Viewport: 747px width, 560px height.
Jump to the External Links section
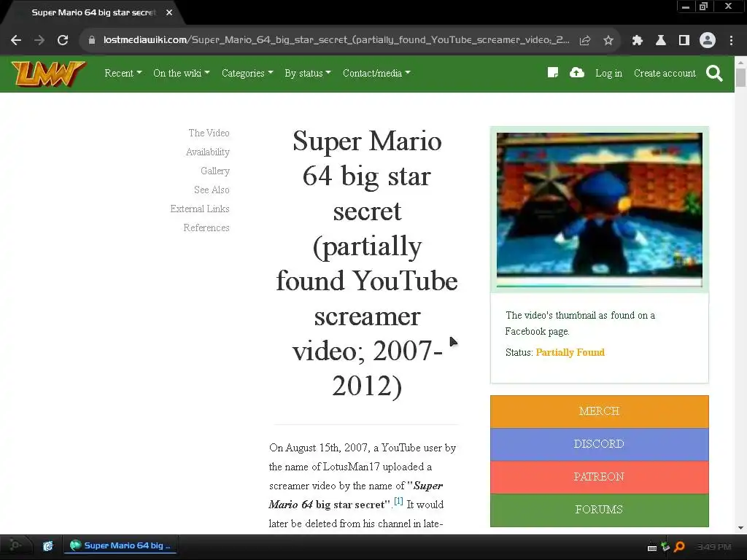(200, 209)
